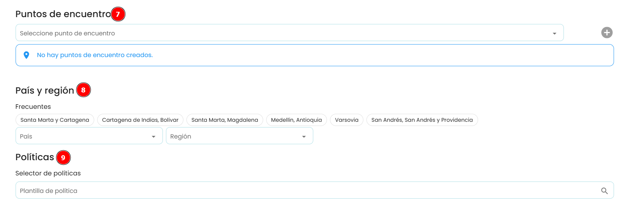
Task: Focus the Plantilla de política input field
Action: pyautogui.click(x=314, y=190)
